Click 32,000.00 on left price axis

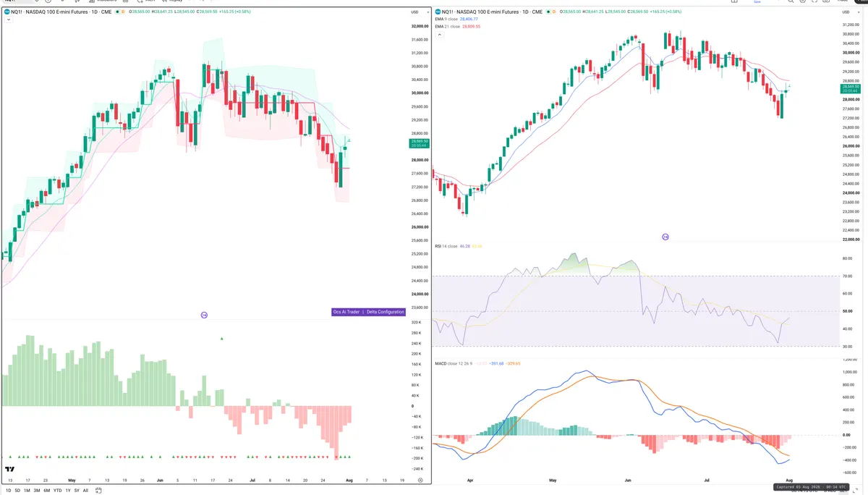(420, 26)
